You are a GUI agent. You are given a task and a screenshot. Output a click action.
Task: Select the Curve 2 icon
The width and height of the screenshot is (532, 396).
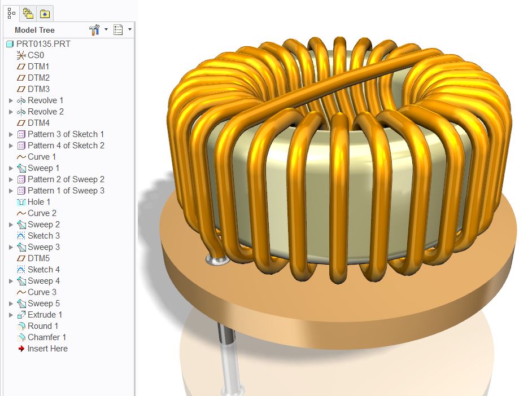click(21, 213)
